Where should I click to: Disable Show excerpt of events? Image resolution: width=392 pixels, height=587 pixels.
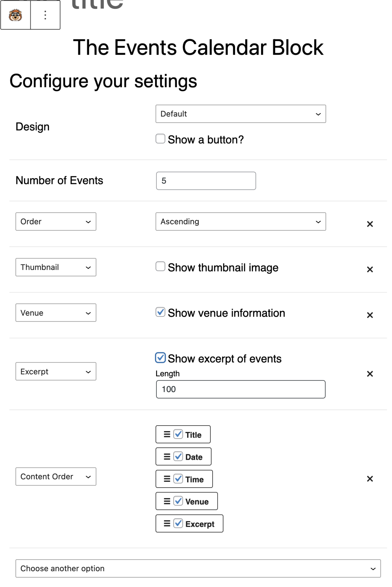(160, 358)
